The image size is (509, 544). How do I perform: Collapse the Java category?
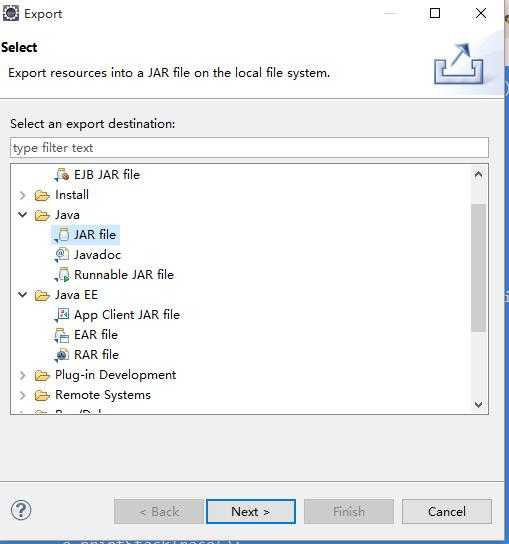point(23,215)
